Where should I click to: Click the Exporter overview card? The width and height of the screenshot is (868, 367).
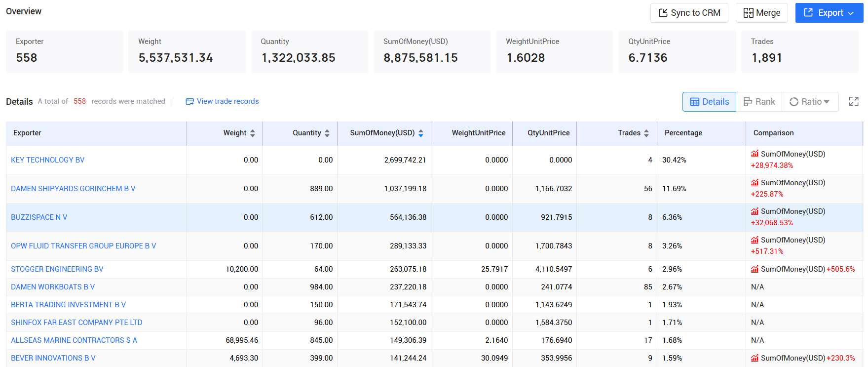[65, 52]
